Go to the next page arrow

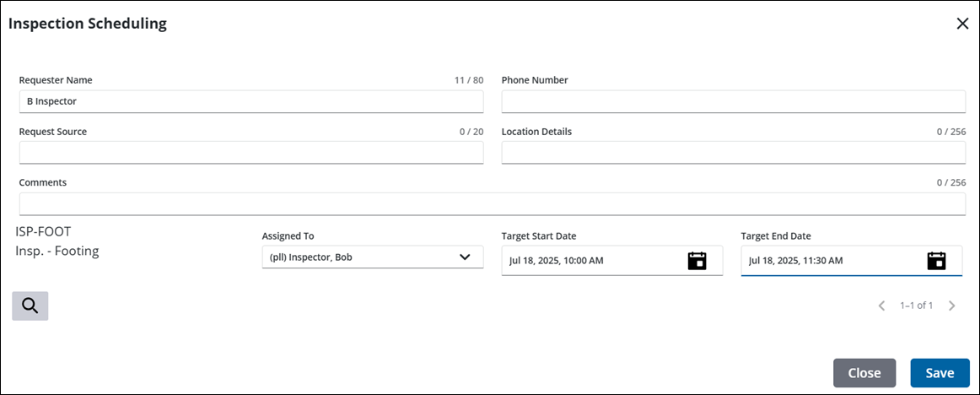click(951, 306)
